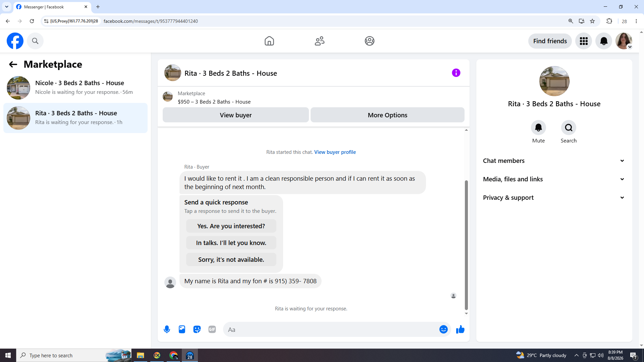Click the message containing Rita's phone number

[250, 281]
